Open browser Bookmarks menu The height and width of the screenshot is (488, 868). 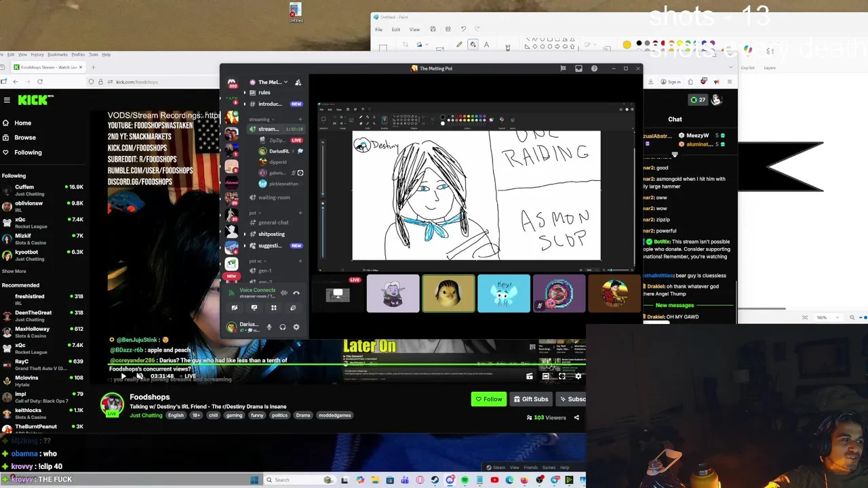tap(57, 54)
